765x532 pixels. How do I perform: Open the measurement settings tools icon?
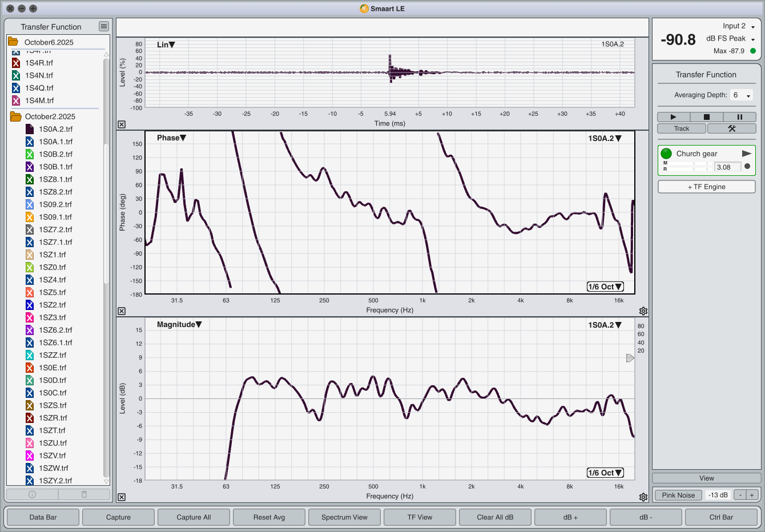pyautogui.click(x=731, y=128)
